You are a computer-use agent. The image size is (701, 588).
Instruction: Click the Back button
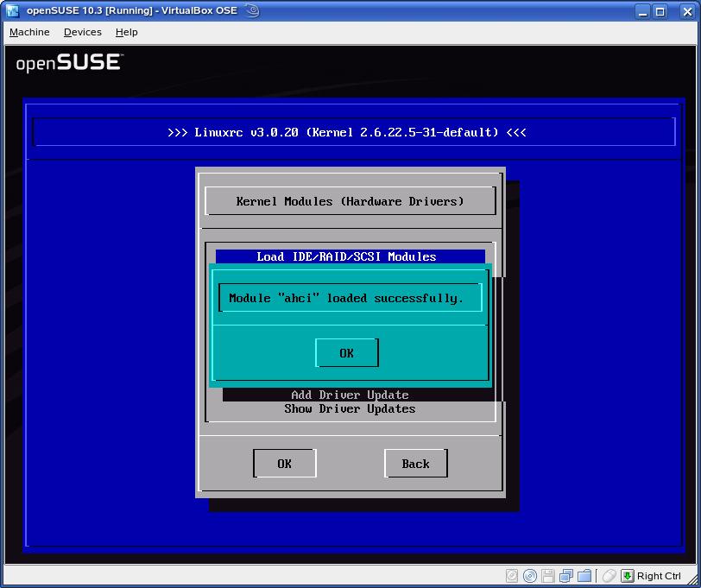pos(416,464)
